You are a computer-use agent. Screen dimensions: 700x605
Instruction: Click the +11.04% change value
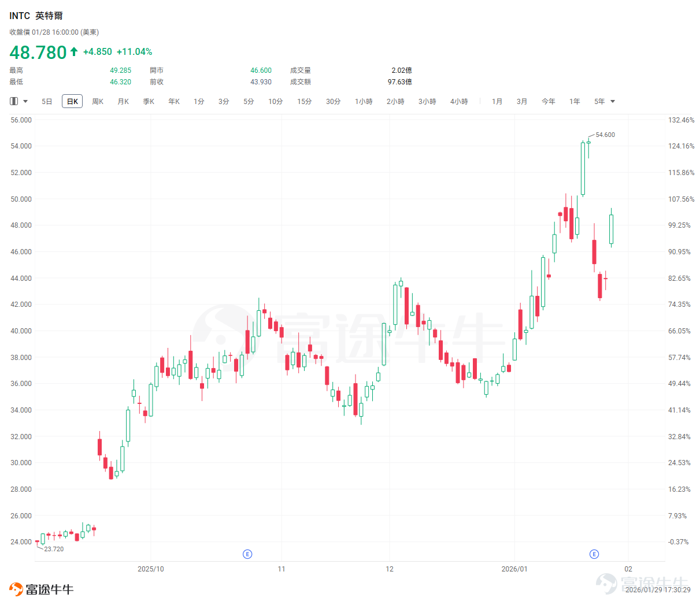[135, 52]
